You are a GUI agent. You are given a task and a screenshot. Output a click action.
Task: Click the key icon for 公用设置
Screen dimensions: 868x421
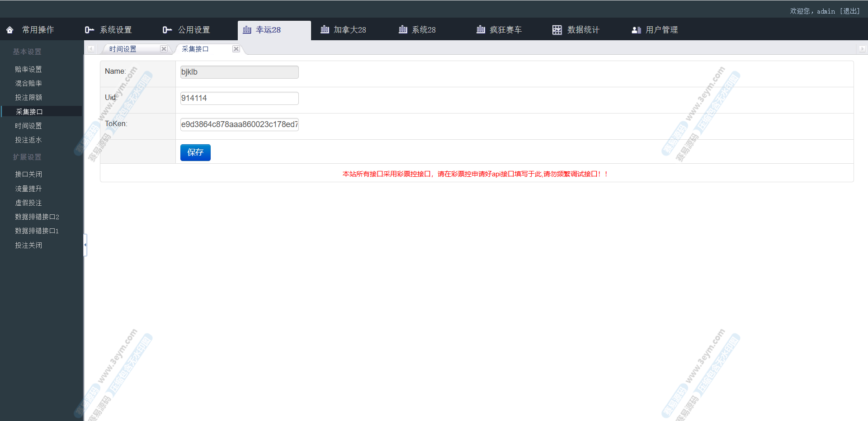pos(167,30)
